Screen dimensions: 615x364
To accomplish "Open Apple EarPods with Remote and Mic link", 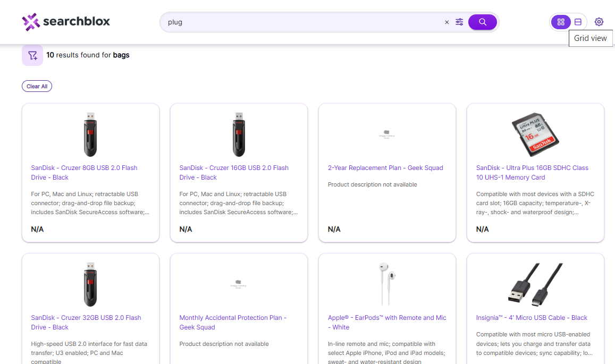I will pos(387,323).
